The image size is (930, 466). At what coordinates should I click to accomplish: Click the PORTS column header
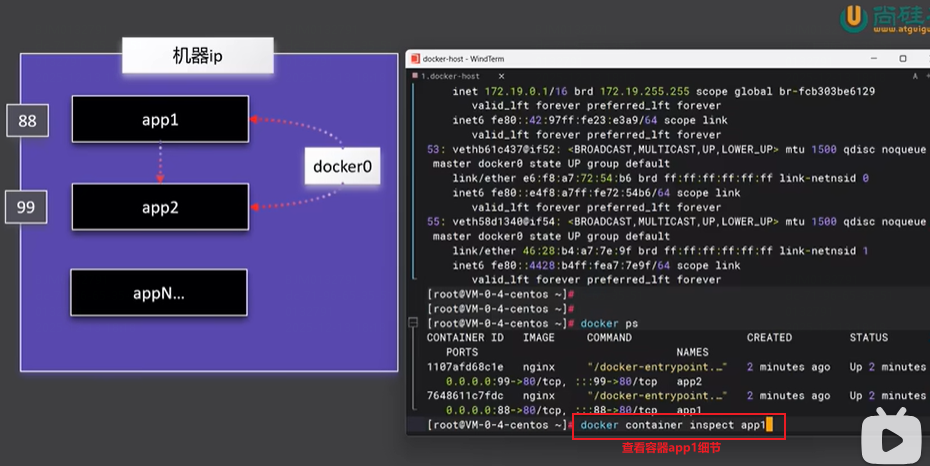pyautogui.click(x=462, y=352)
